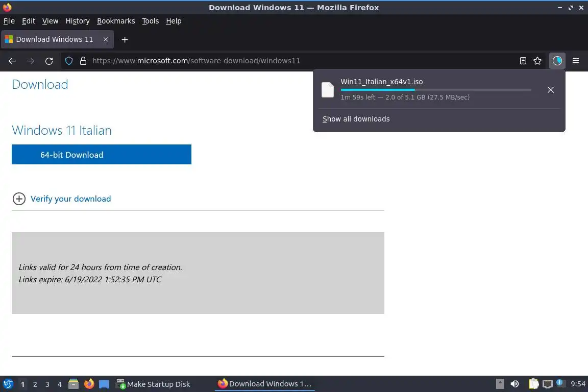Viewport: 588px width, 392px height.
Task: Expand the Verify your download section
Action: coord(19,199)
